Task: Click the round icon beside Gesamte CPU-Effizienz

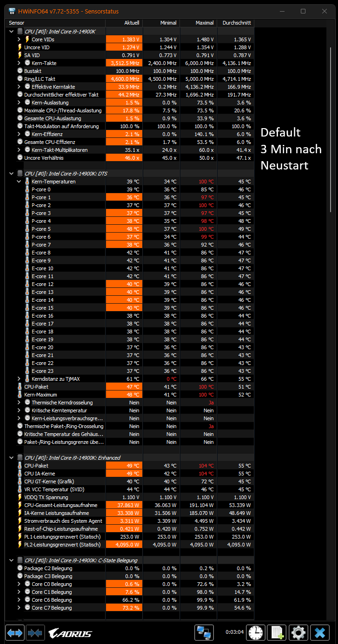Action: point(20,142)
